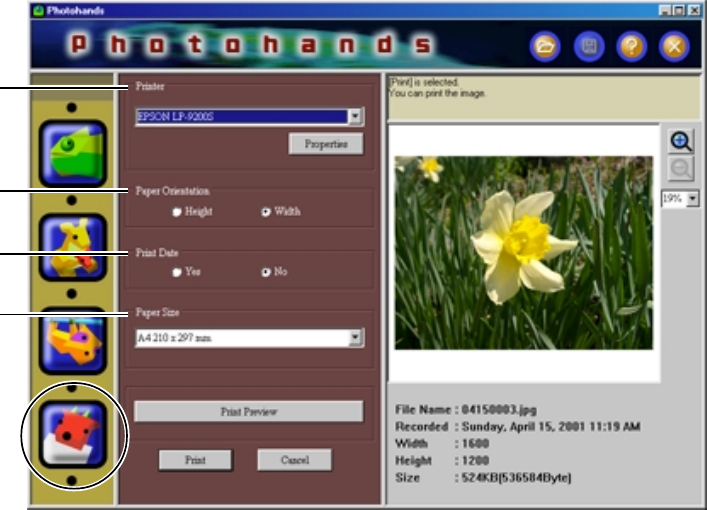Image resolution: width=707 pixels, height=510 pixels.
Task: Select the orange bat sidebar icon
Action: [73, 341]
